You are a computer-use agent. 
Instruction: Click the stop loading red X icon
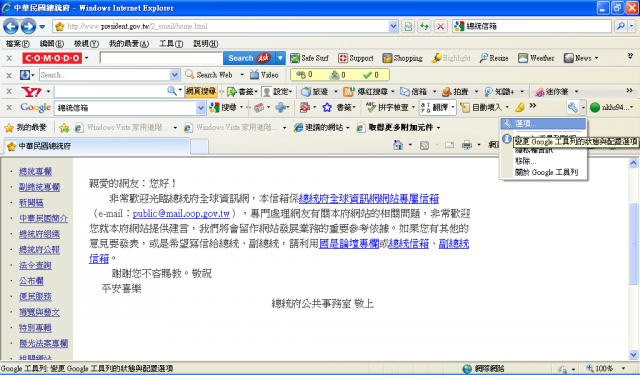click(x=440, y=27)
